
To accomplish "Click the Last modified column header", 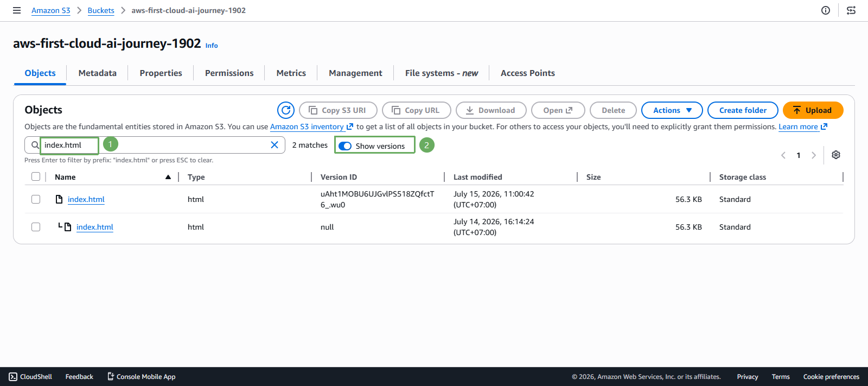I will (477, 177).
